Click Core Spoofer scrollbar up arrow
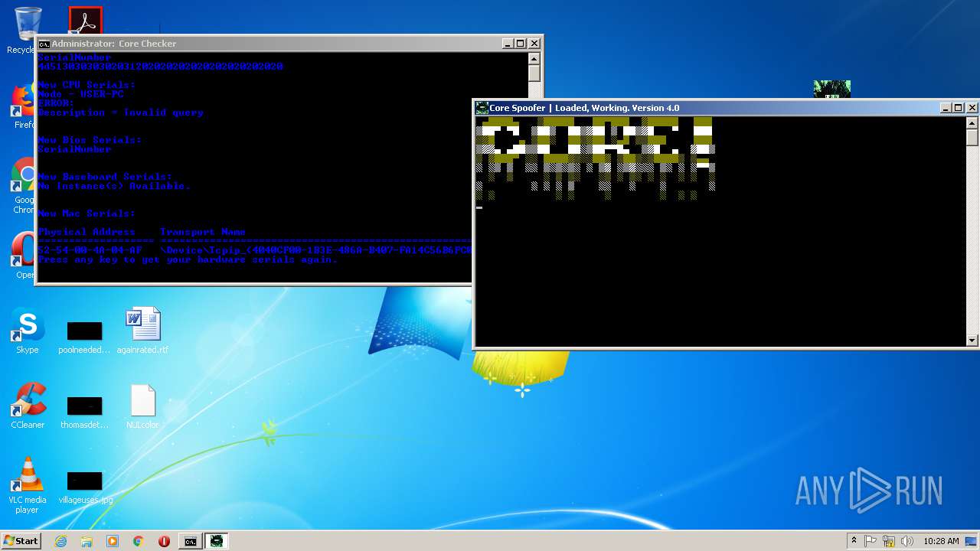980x551 pixels. tap(972, 122)
